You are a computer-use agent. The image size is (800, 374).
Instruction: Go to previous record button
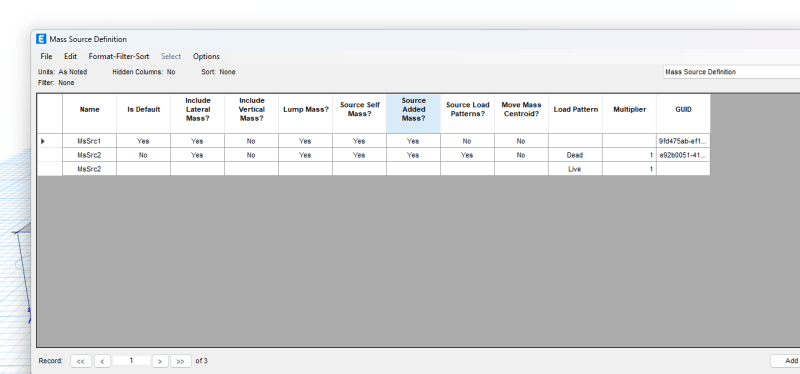pos(102,361)
